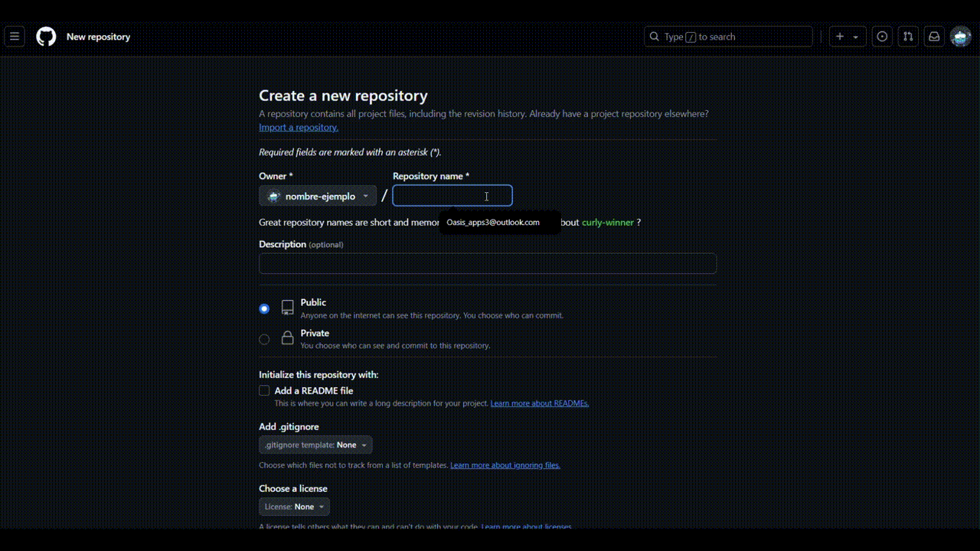Click the issues icon in the header
Screen dimensions: 980x551
pos(882,36)
